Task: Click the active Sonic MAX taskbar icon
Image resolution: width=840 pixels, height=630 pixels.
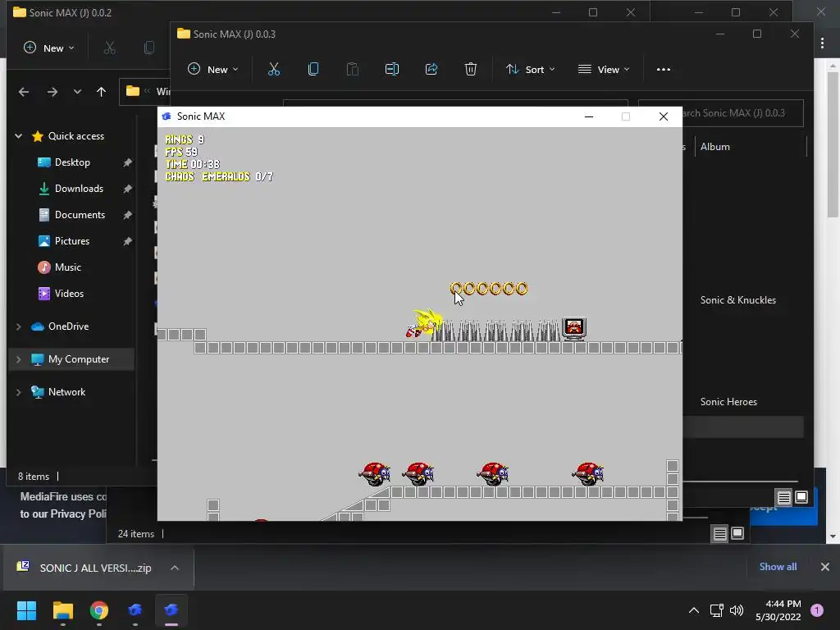Action: (171, 610)
